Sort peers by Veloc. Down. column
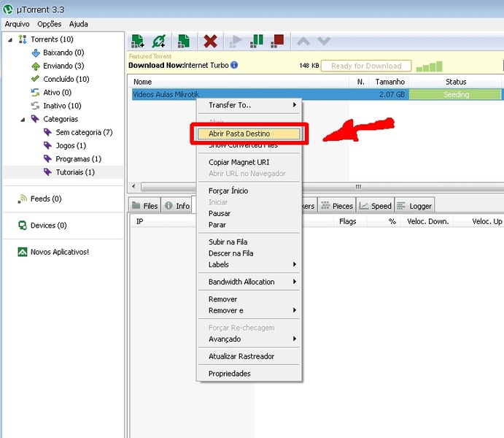Image resolution: width=504 pixels, height=438 pixels. [427, 221]
